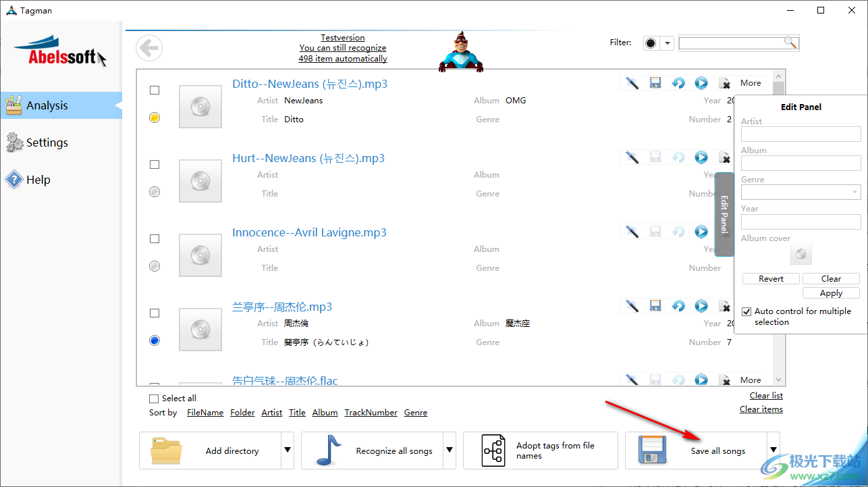Tick the checkbox for Hurt--NewJeans
The height and width of the screenshot is (487, 868).
(155, 164)
